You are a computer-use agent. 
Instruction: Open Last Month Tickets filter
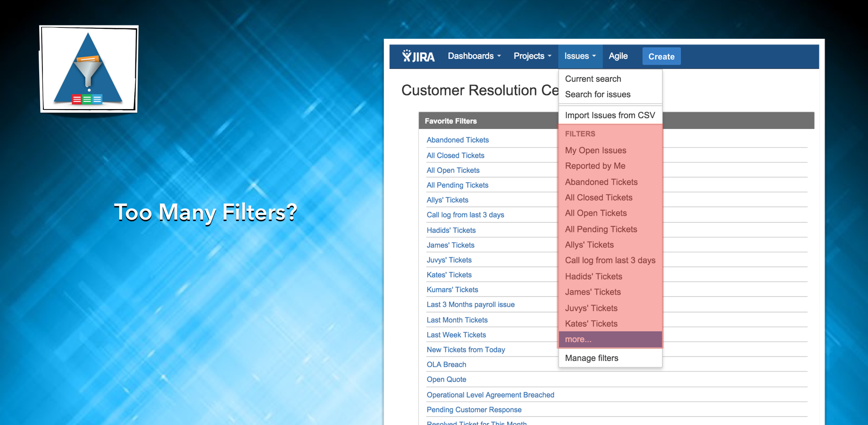coord(457,320)
